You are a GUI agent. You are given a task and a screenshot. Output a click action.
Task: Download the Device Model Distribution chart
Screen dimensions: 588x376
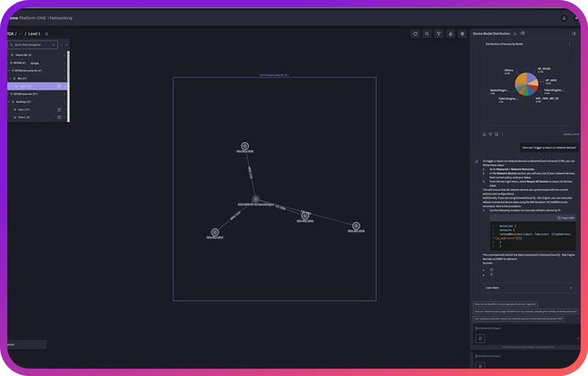coord(515,33)
